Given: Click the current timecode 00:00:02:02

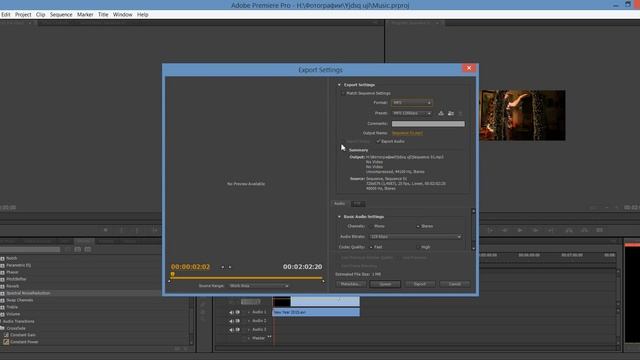Looking at the screenshot, I should [190, 267].
